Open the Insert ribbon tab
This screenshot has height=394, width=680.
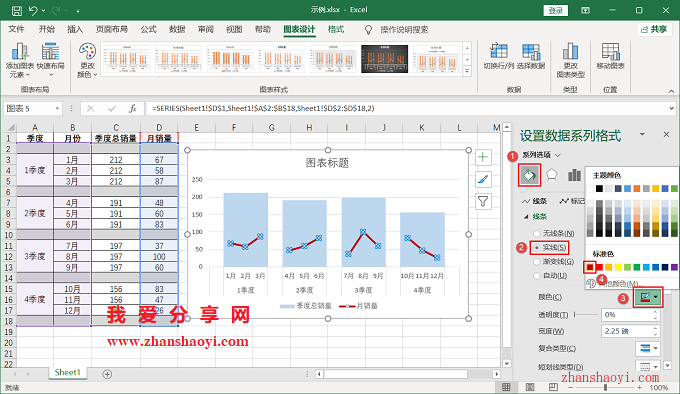[x=75, y=29]
